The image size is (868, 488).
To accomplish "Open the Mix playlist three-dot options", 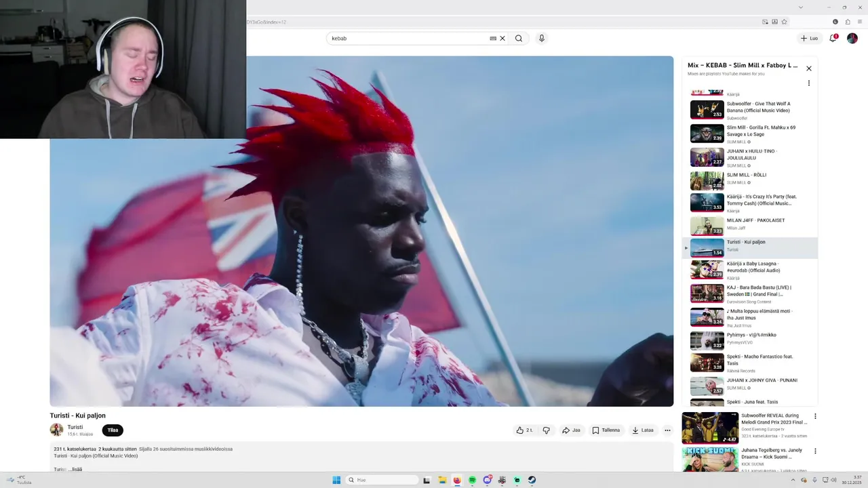I will [x=808, y=83].
